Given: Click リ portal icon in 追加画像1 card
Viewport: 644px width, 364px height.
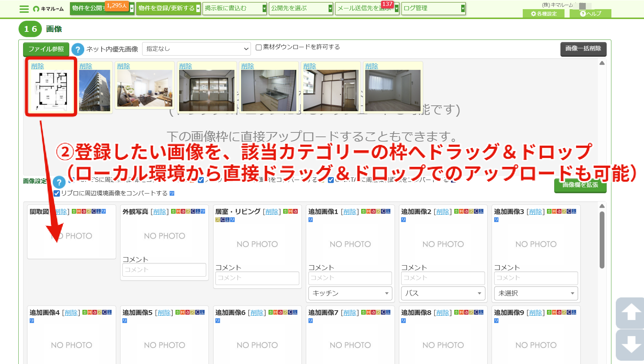Looking at the screenshot, I should coord(311,220).
